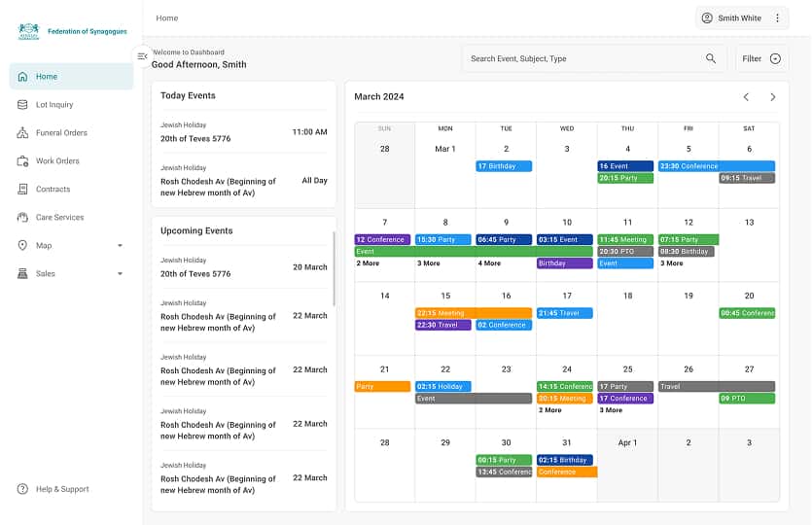This screenshot has height=525, width=812.
Task: Open Help & Support
Action: click(61, 489)
